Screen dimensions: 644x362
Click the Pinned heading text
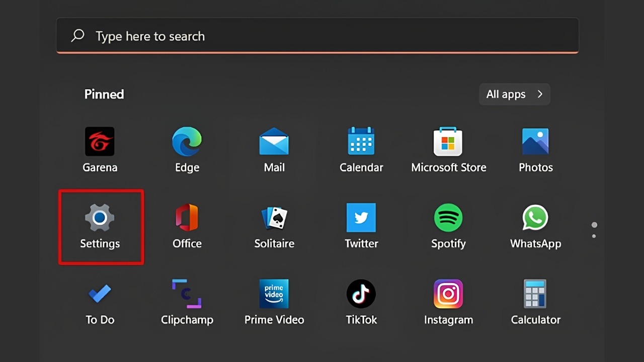(104, 94)
